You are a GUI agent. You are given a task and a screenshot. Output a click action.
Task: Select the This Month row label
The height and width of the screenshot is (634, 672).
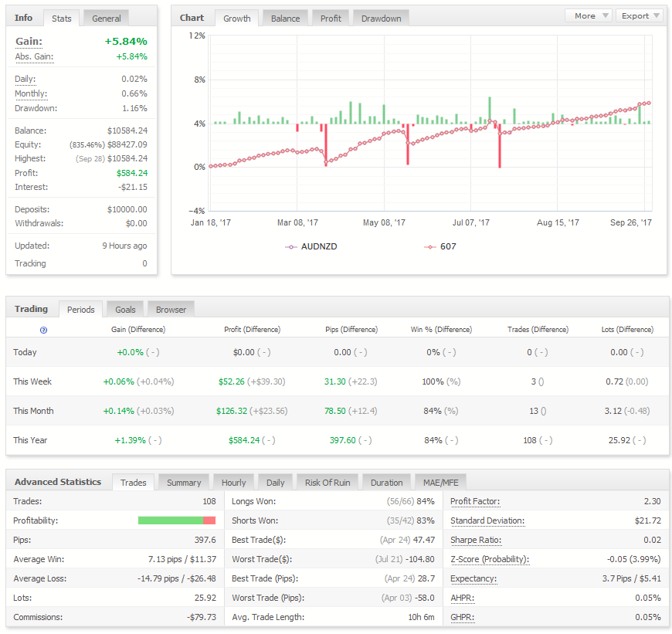point(33,411)
